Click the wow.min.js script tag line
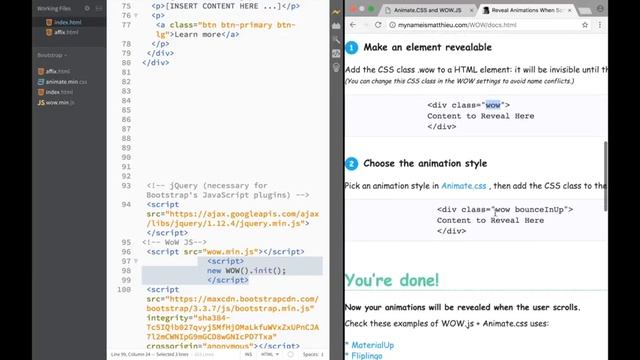640x360 pixels. tap(225, 252)
